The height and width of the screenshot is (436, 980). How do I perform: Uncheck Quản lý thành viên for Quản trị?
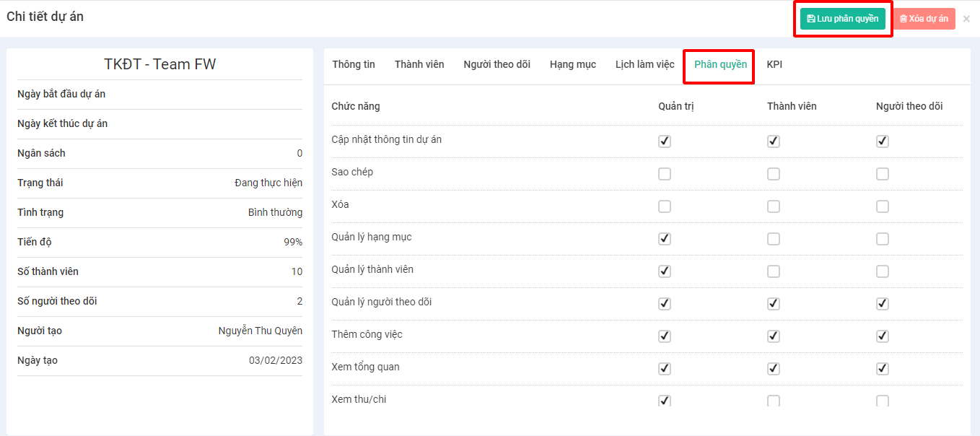(x=665, y=271)
